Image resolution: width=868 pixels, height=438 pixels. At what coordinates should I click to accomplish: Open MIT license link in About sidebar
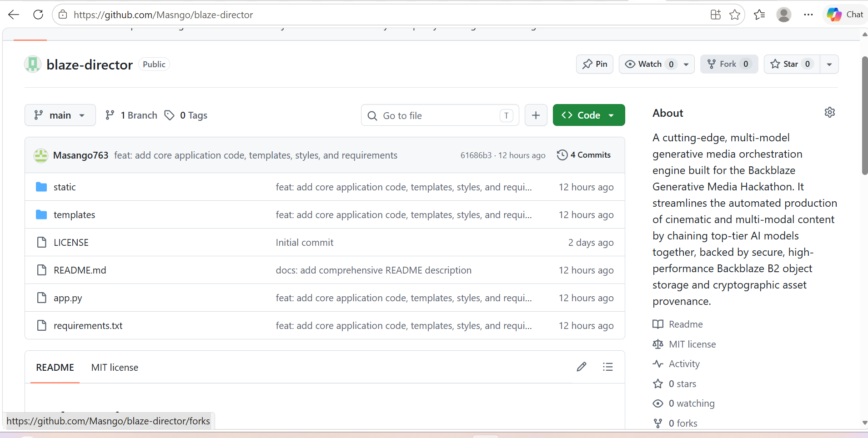tap(684, 344)
